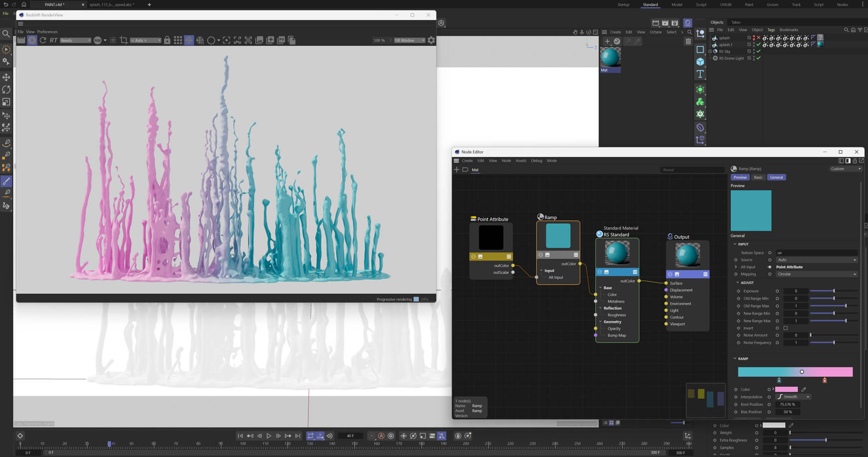The width and height of the screenshot is (868, 457).
Task: Toggle timeline sound speaker icon
Action: (x=329, y=436)
